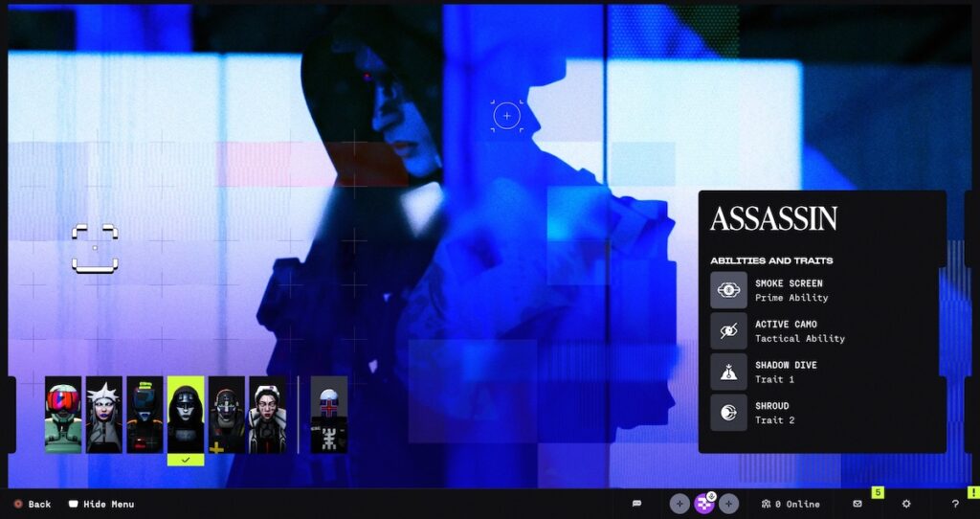Click Hide Menu in the bottom bar
The width and height of the screenshot is (980, 519).
click(x=101, y=504)
